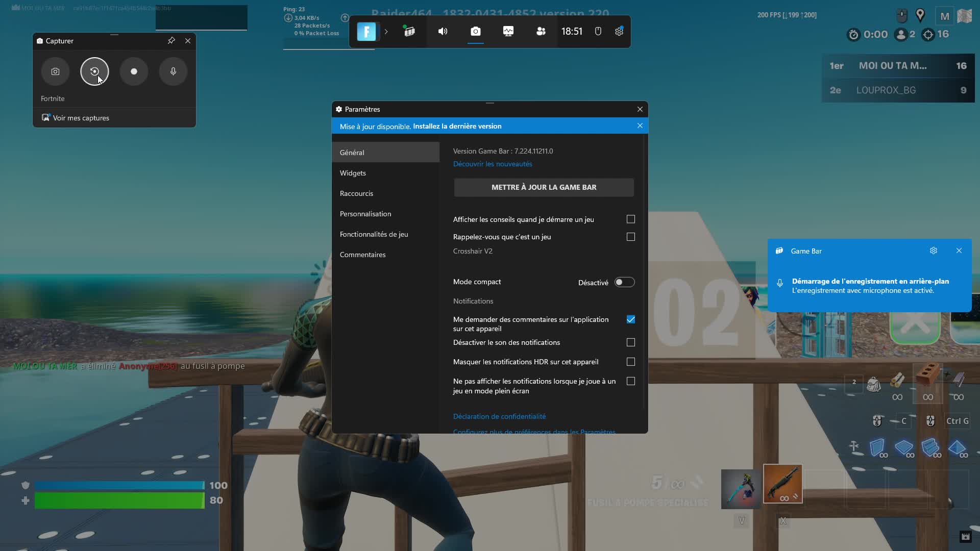The image size is (980, 551).
Task: Toggle microphone in the Capturer widget
Action: [x=173, y=71]
